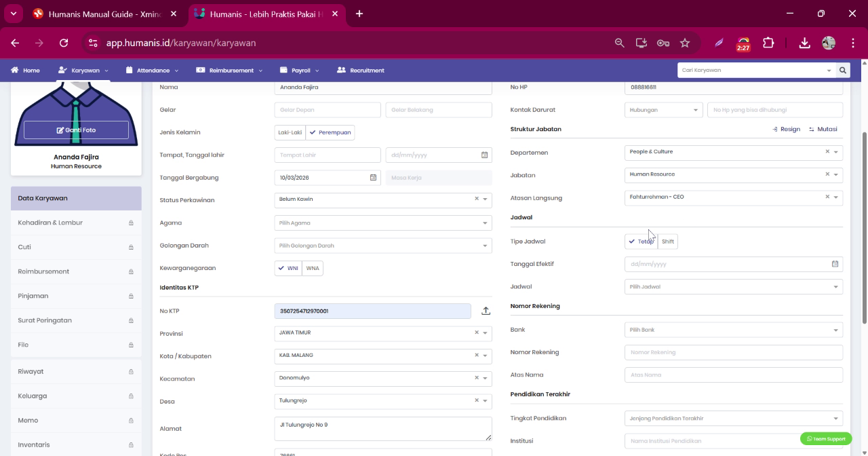Click the employee search magnifier icon
This screenshot has width=868, height=456.
843,70
